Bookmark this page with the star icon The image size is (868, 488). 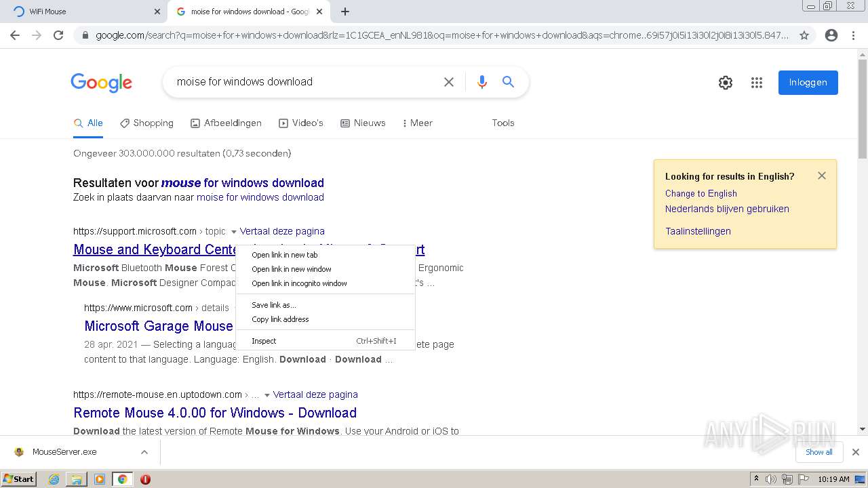click(804, 35)
